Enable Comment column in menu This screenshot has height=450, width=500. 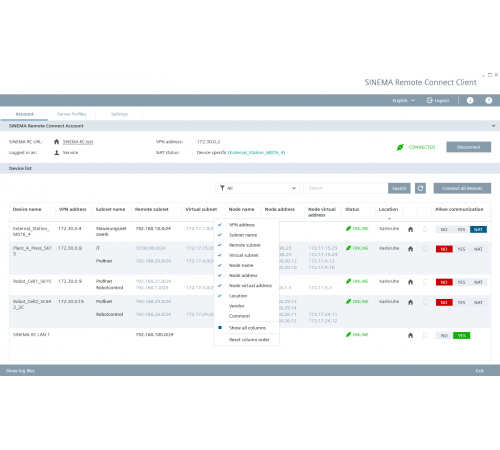(246, 316)
